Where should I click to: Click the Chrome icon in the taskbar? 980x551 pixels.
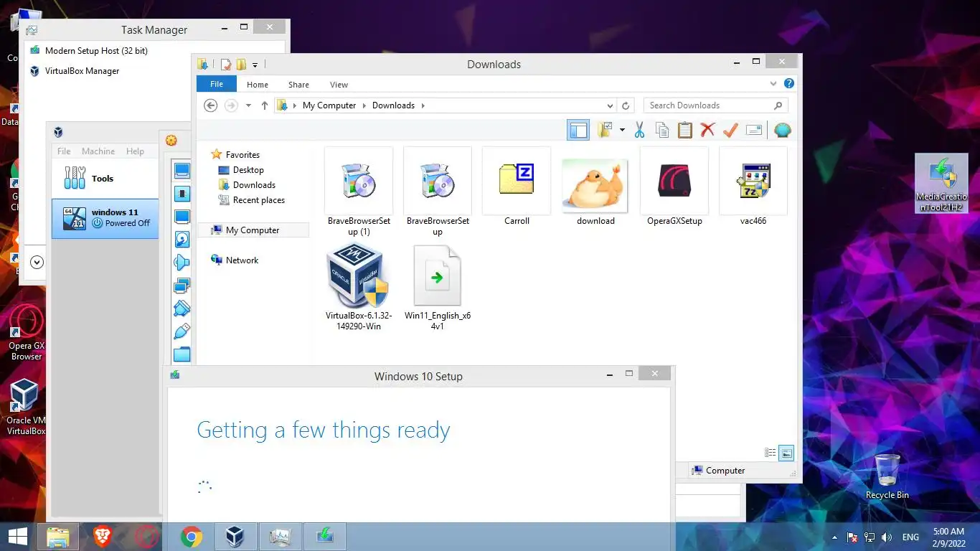pyautogui.click(x=191, y=537)
